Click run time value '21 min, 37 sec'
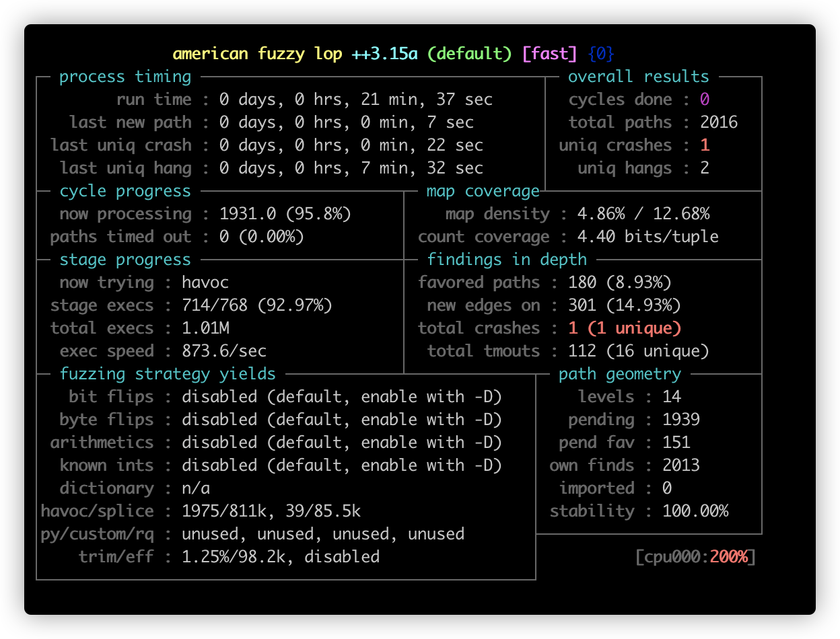840x639 pixels. [x=427, y=100]
